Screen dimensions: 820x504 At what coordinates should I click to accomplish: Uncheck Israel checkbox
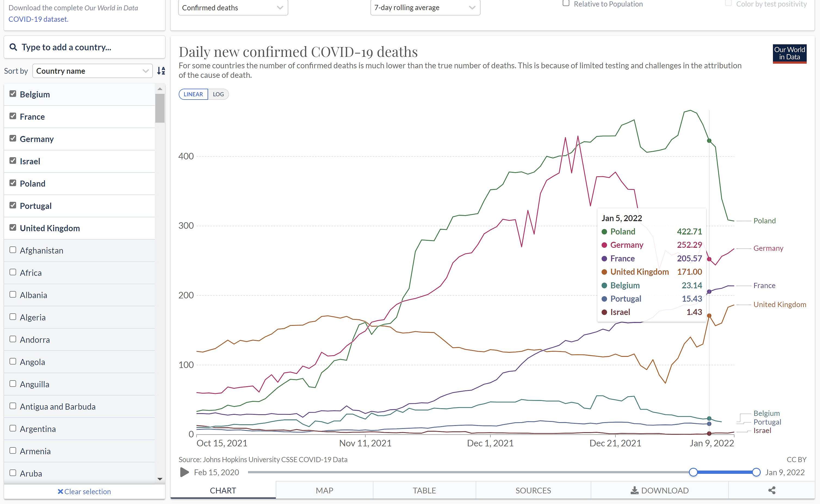pos(13,161)
